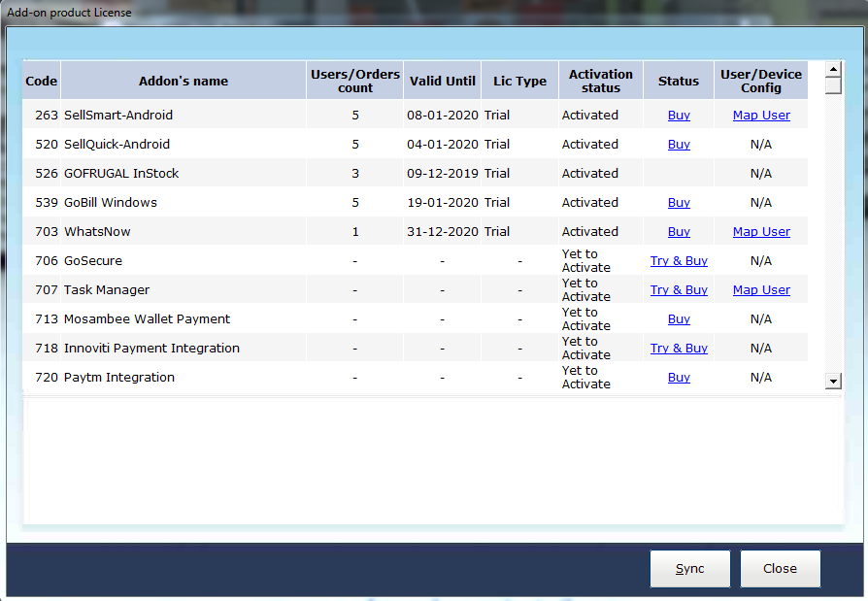Close the Add-on product License dialog

pos(780,568)
